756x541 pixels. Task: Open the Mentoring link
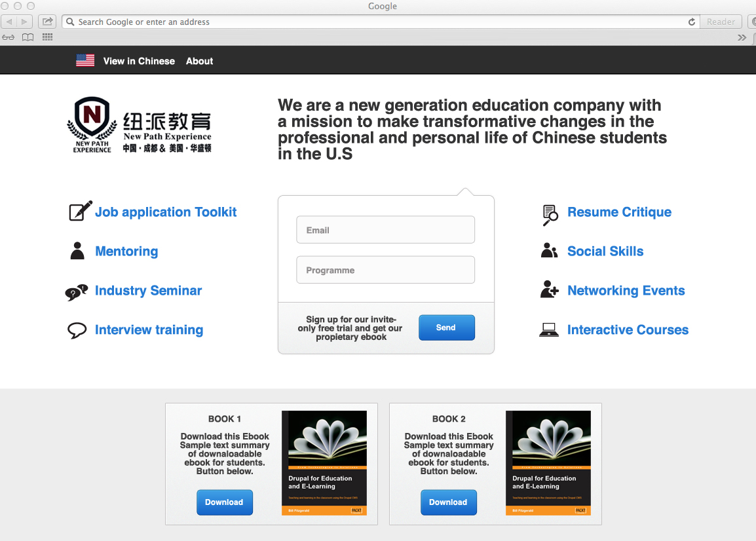point(126,252)
